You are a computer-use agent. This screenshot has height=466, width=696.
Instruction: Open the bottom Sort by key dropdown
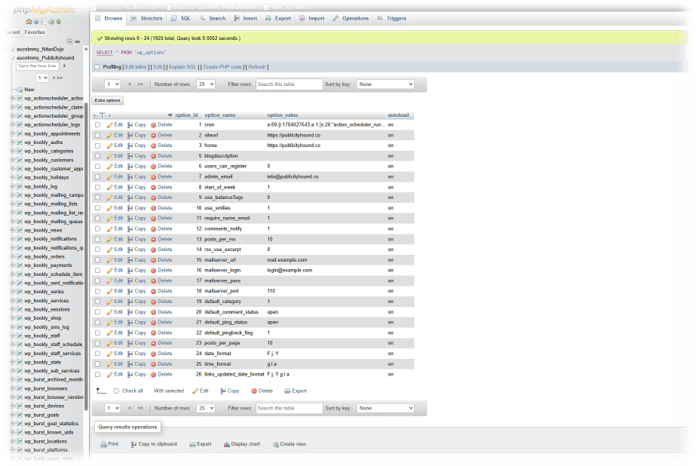click(x=386, y=408)
